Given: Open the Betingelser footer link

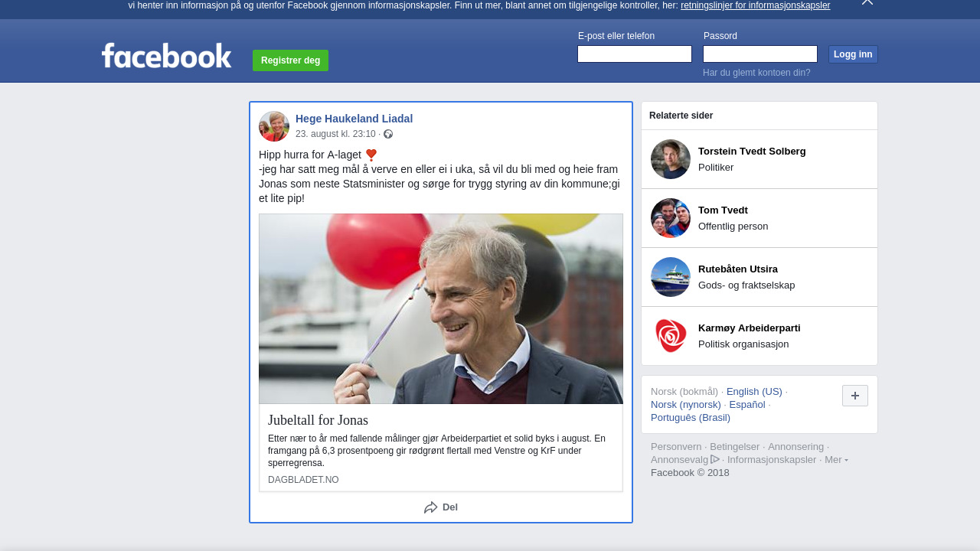Looking at the screenshot, I should point(735,447).
